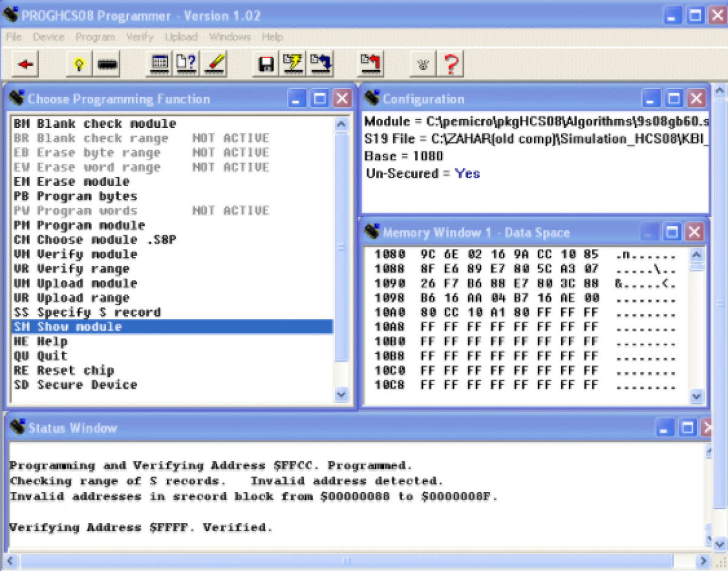Open the Device menu
Screen dimensions: 728x571
pyautogui.click(x=49, y=37)
